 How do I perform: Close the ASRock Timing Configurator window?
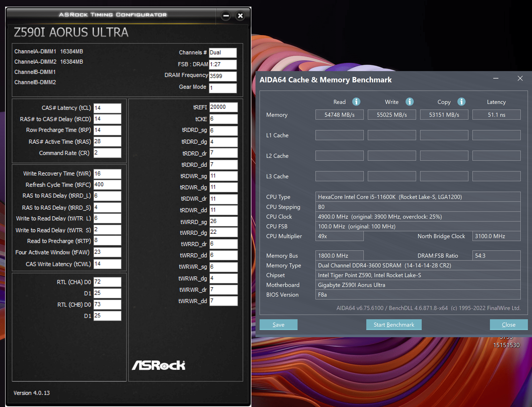click(240, 16)
